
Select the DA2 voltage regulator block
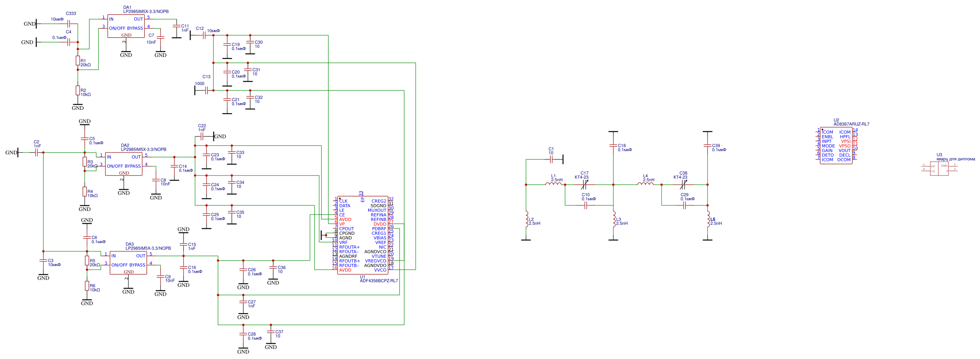tap(124, 164)
